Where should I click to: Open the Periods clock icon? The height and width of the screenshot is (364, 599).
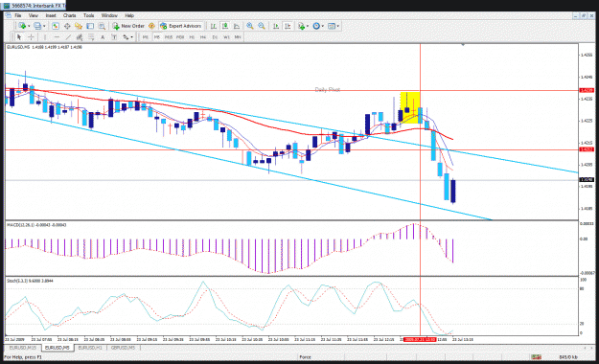[x=316, y=26]
